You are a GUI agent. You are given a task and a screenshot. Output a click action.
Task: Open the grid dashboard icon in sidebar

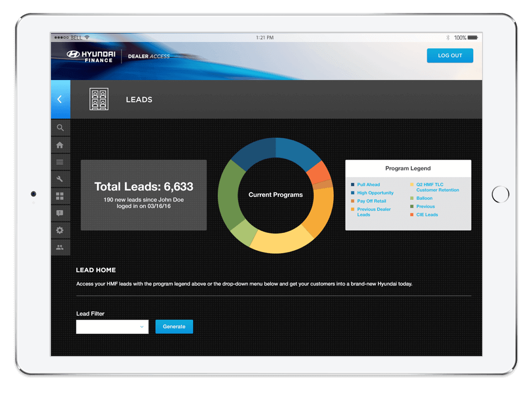click(x=60, y=196)
